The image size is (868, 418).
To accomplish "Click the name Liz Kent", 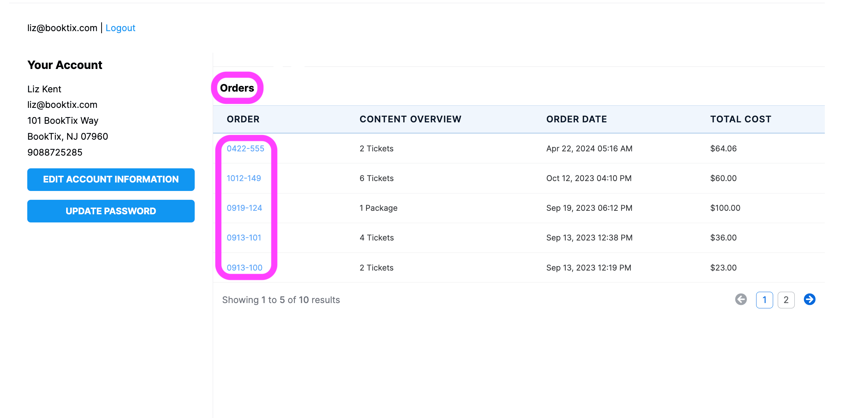I will pyautogui.click(x=44, y=89).
